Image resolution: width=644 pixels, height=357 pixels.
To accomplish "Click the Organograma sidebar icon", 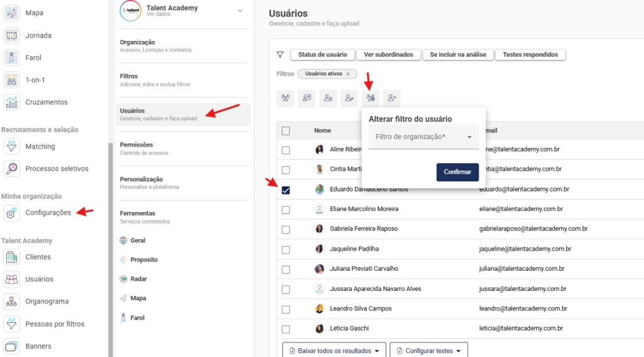I will click(12, 302).
